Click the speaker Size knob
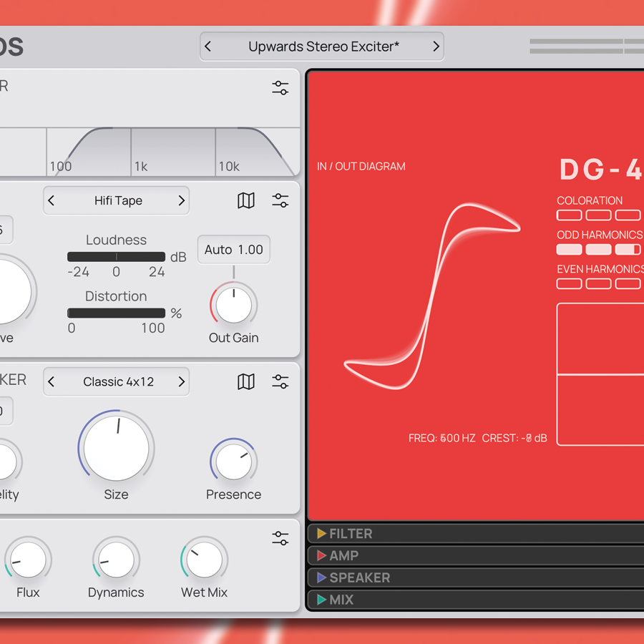 pos(116,448)
